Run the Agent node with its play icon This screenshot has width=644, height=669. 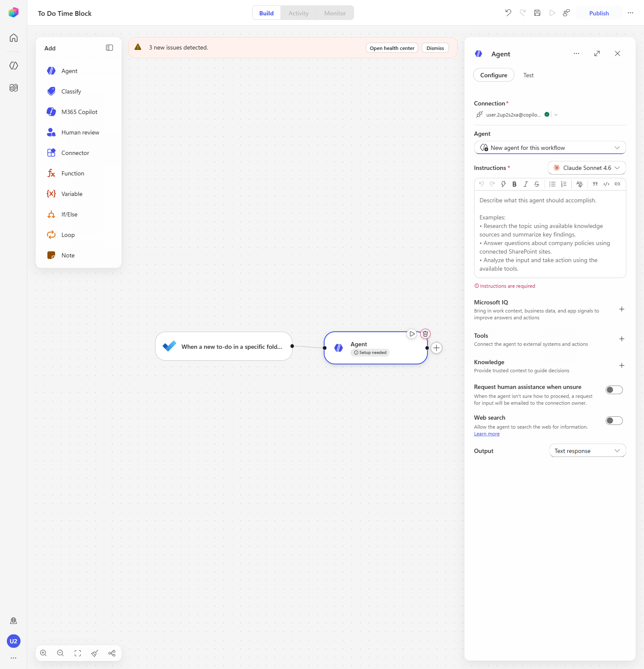(x=412, y=334)
